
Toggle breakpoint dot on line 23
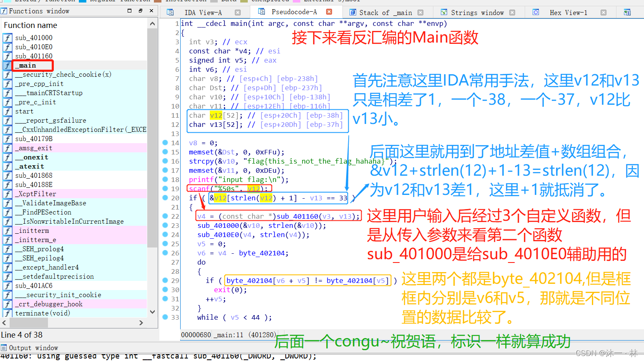[x=165, y=225]
